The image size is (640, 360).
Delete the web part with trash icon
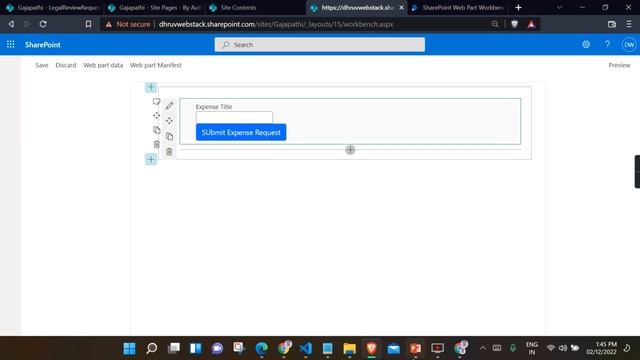tap(169, 152)
